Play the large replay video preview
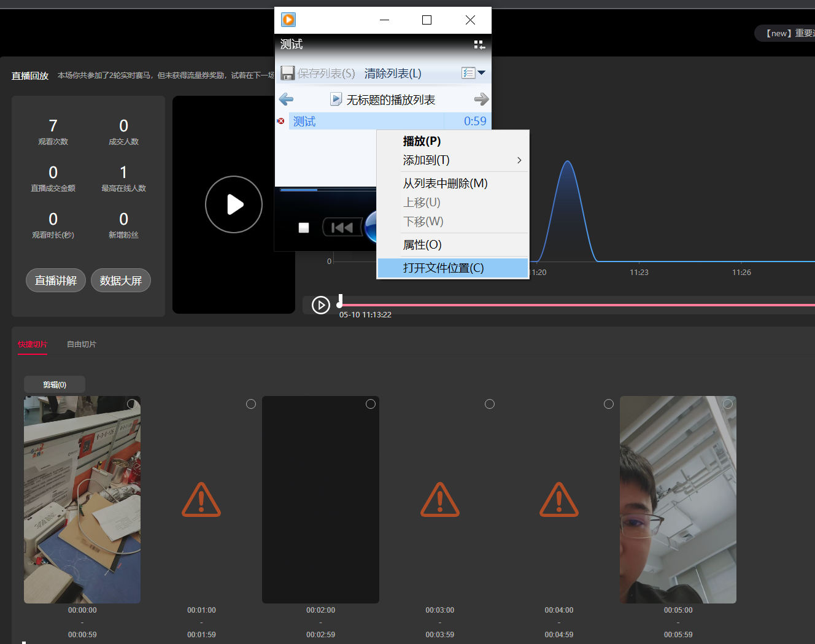815x644 pixels. 234,204
